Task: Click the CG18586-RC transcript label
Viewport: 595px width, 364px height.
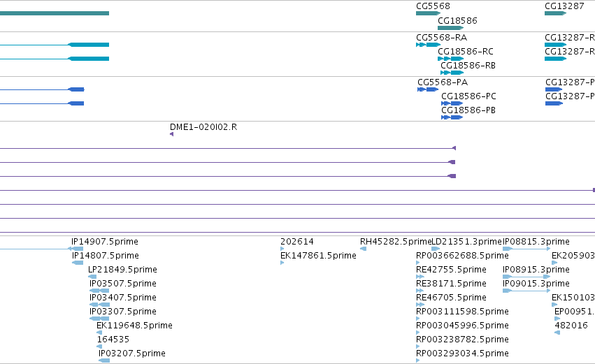Action: (466, 52)
